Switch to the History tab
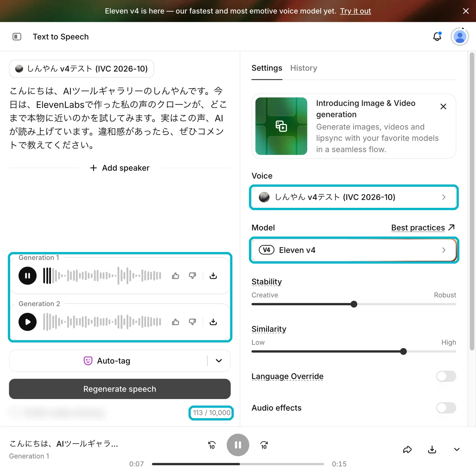The image size is (476, 472). click(304, 68)
